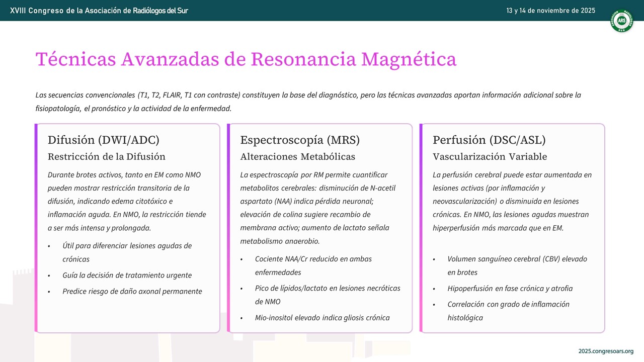Select bullet Predice riesgo de daño axonal permanente
This screenshot has width=644, height=362.
click(132, 291)
